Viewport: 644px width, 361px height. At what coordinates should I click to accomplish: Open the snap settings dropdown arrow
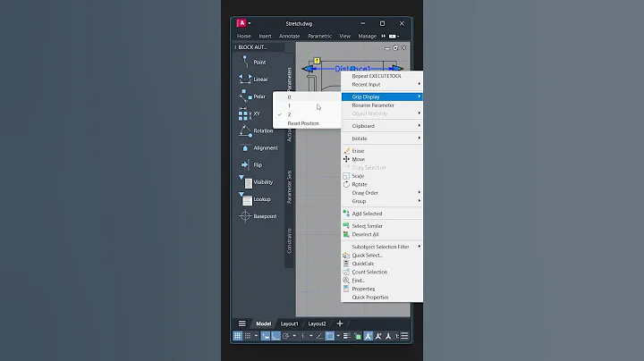(x=256, y=336)
